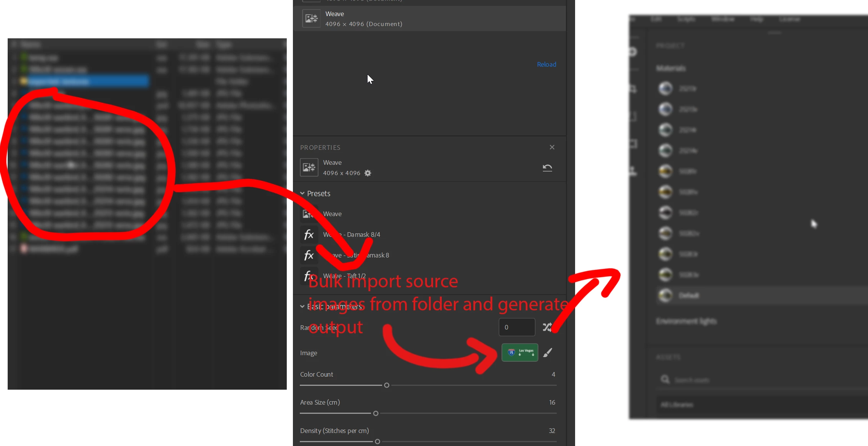868x446 pixels.
Task: Select the Weave - Satin Damask 8 preset icon
Action: (x=309, y=255)
